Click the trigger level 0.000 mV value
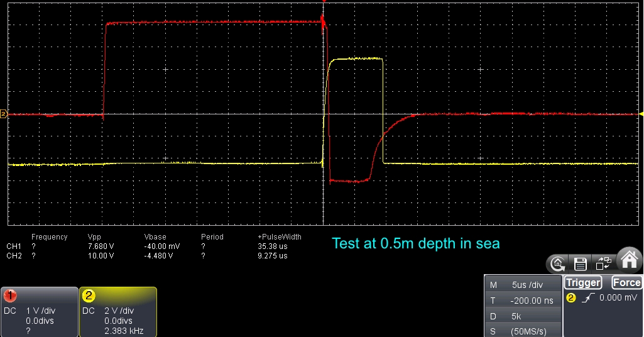 (x=618, y=297)
